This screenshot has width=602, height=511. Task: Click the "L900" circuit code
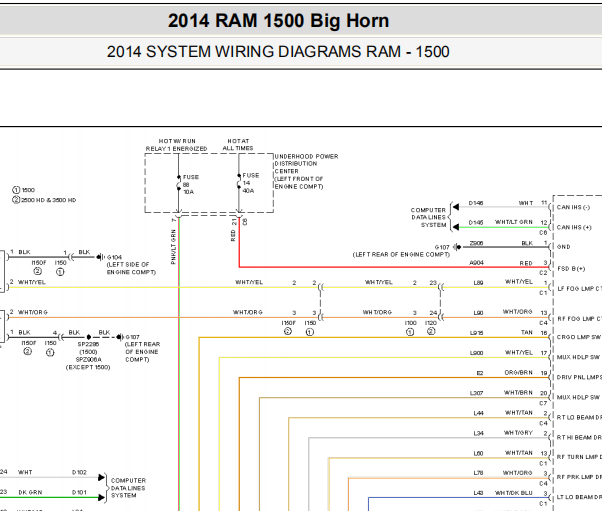click(476, 353)
